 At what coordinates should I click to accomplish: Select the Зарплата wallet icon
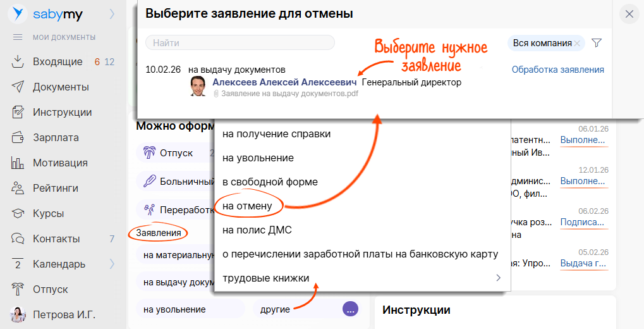click(18, 137)
